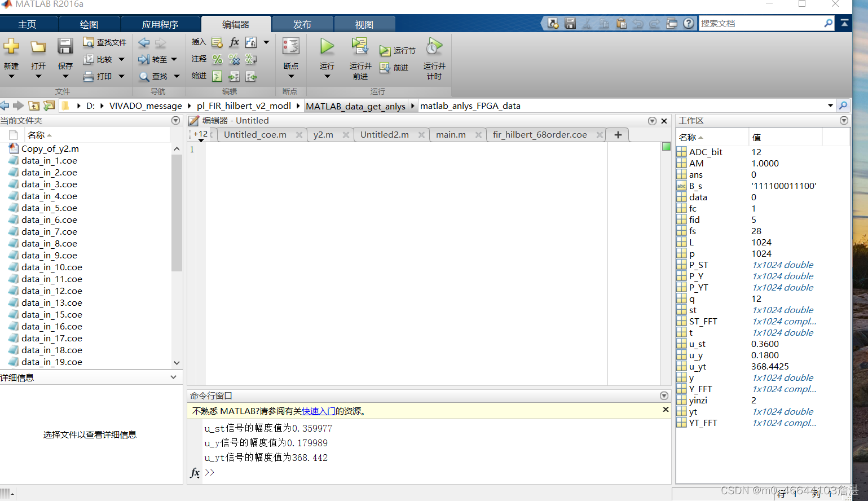Viewport: 868px width, 501px height.
Task: Click VIVADO_message in the path bar
Action: [x=146, y=106]
